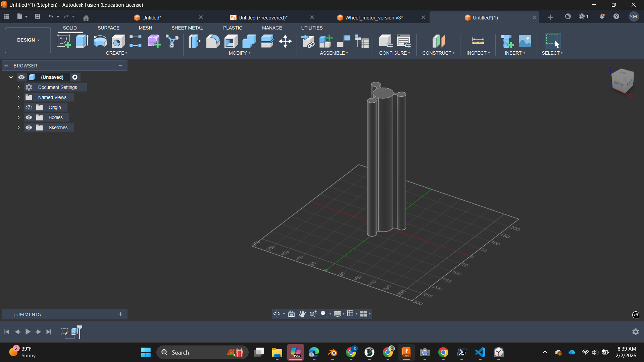The height and width of the screenshot is (362, 644).
Task: Open a new design tab
Action: pos(550,17)
